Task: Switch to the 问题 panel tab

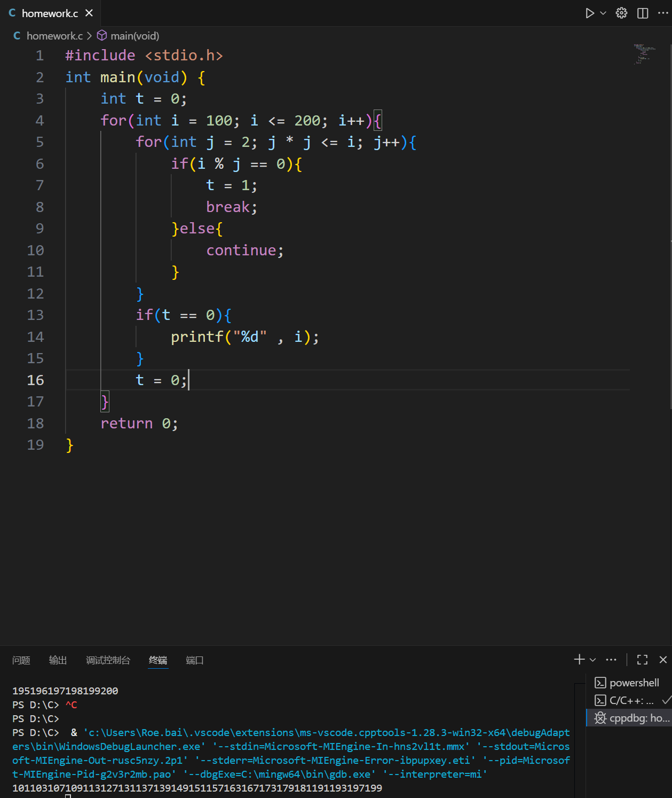Action: click(21, 660)
